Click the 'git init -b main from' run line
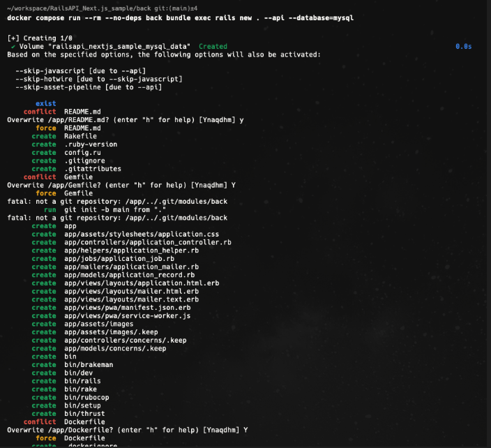Image resolution: width=491 pixels, height=448 pixels. 115,209
